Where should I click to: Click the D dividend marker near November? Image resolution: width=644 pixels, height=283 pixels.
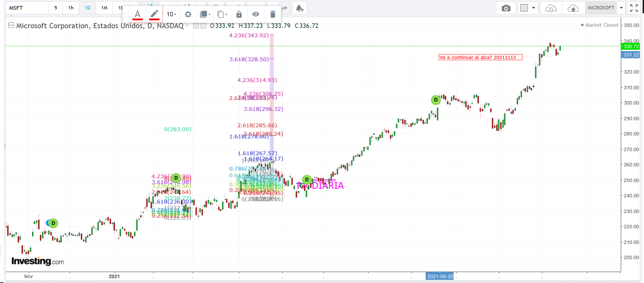[x=53, y=223]
